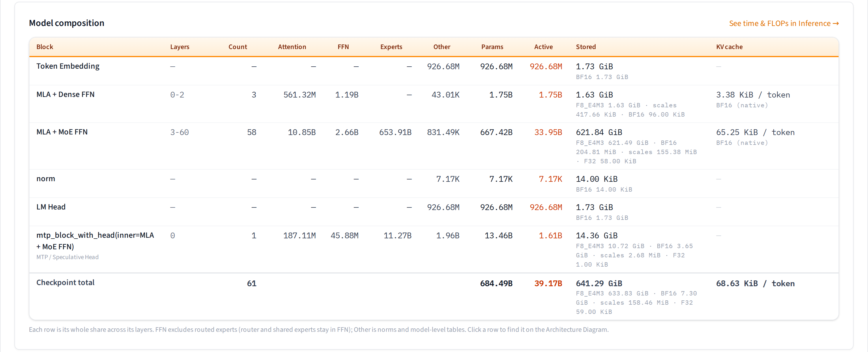Select the mtp_block_with_head row name
The width and height of the screenshot is (868, 352).
point(95,241)
